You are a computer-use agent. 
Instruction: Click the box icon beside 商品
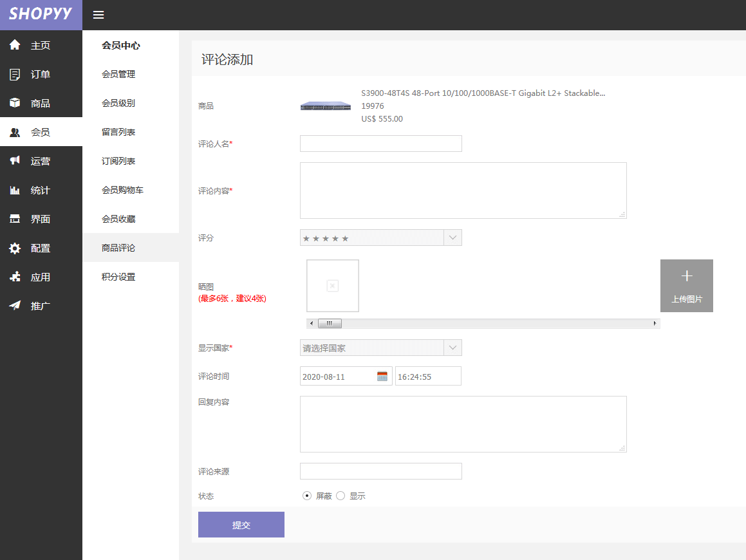(15, 103)
